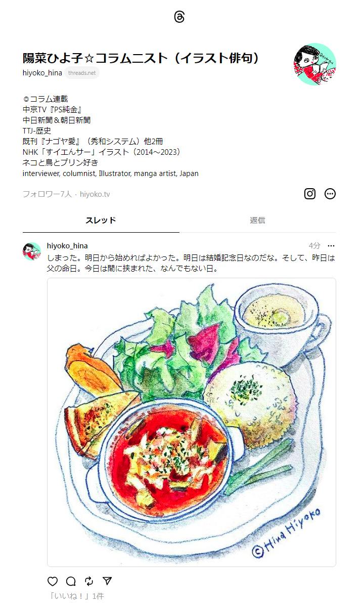The image size is (364, 607).
Task: View the フォロワー7人 followers list
Action: coord(47,194)
